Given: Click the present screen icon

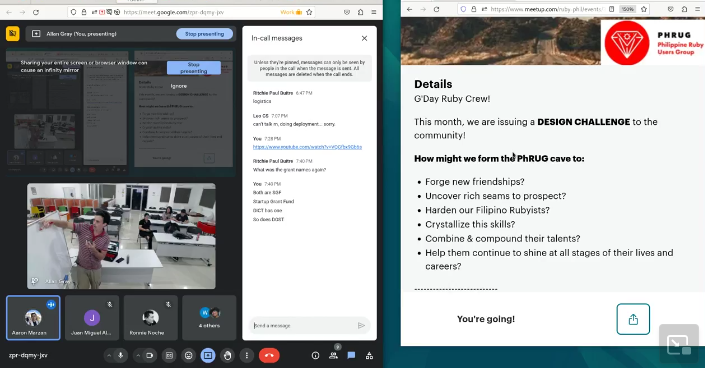Looking at the screenshot, I should click(208, 355).
